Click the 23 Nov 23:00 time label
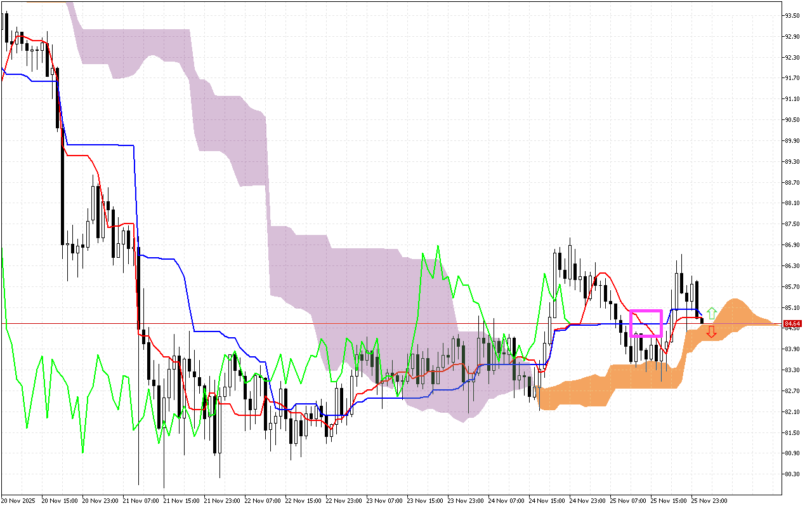The image size is (812, 508). coord(468,500)
